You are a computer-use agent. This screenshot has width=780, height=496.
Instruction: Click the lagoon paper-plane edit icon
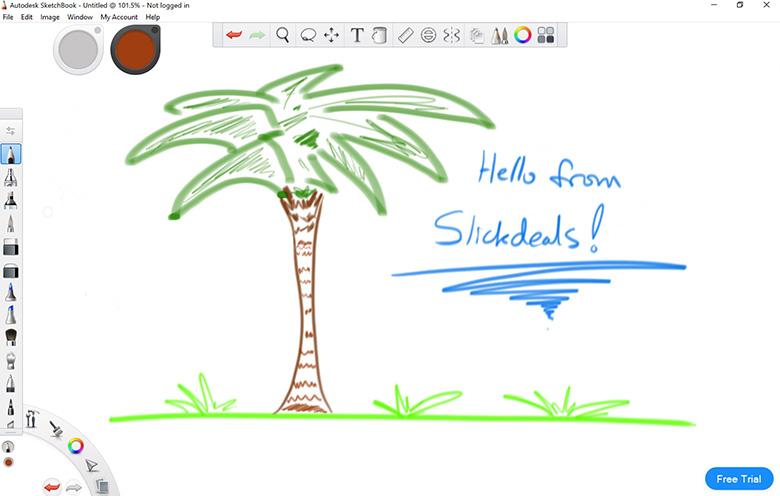(92, 466)
